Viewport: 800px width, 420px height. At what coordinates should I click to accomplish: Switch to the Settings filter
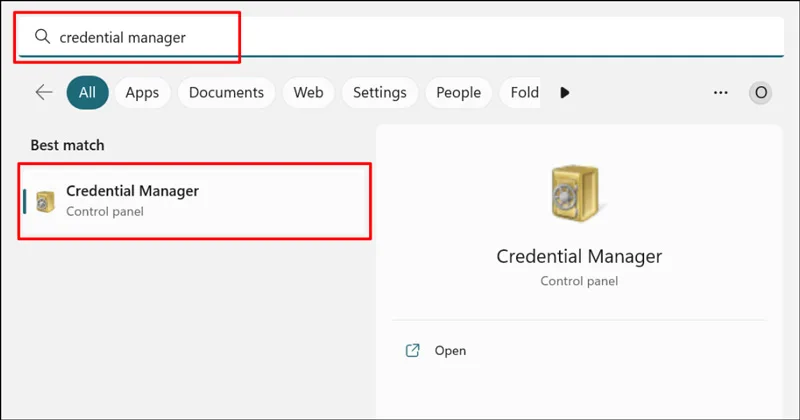point(380,92)
